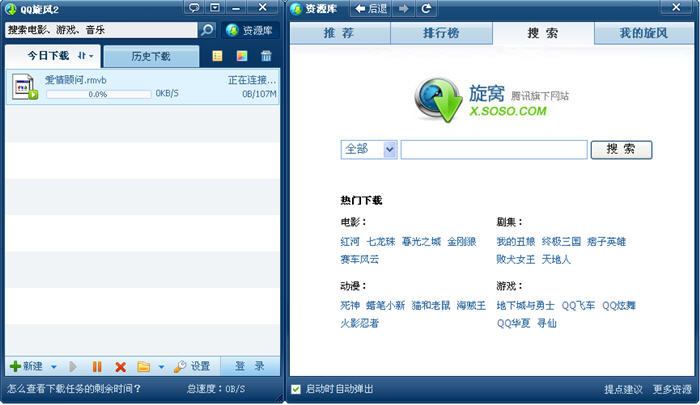Open the download folder icon

pos(143,366)
